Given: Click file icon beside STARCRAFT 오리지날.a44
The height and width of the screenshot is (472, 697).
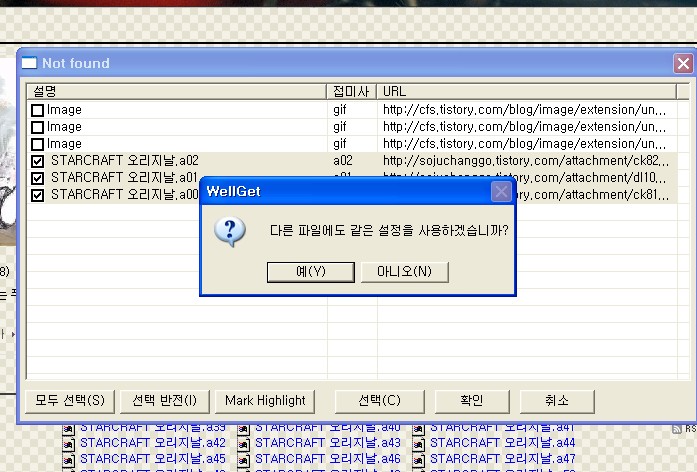Looking at the screenshot, I should [x=418, y=444].
